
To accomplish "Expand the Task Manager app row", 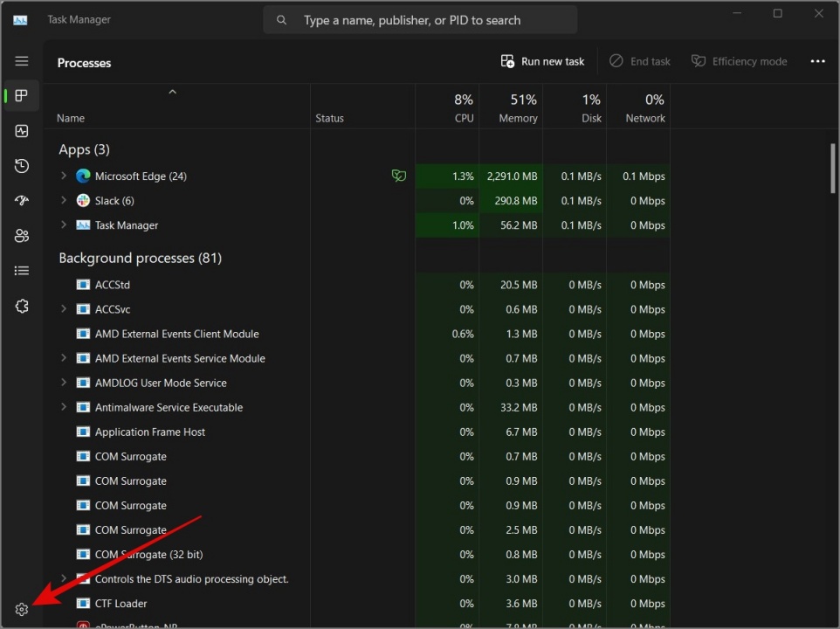I will click(x=64, y=225).
